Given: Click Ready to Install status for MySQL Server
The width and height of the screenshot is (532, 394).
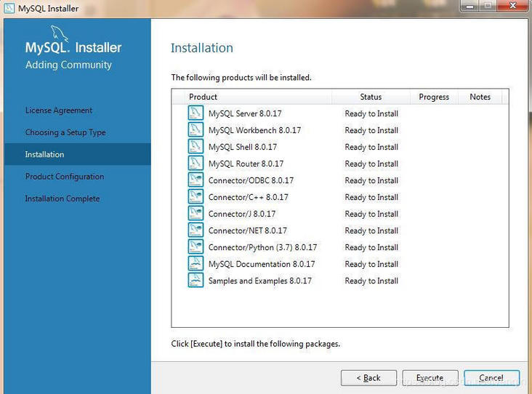Looking at the screenshot, I should click(371, 113).
